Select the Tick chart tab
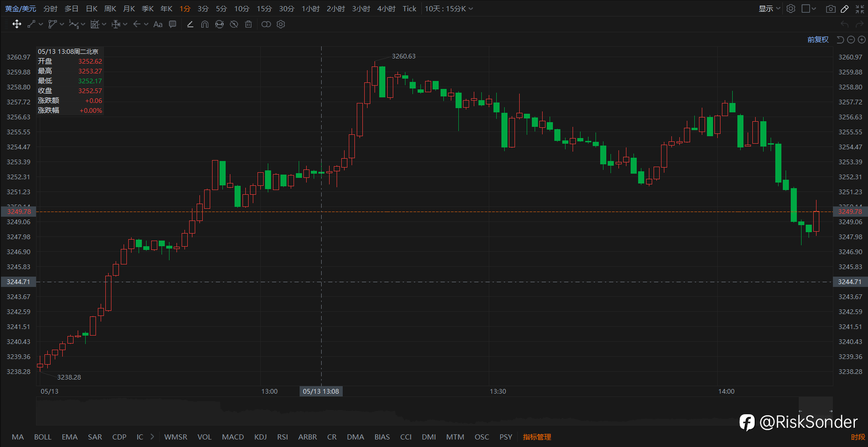The height and width of the screenshot is (447, 868). [409, 8]
